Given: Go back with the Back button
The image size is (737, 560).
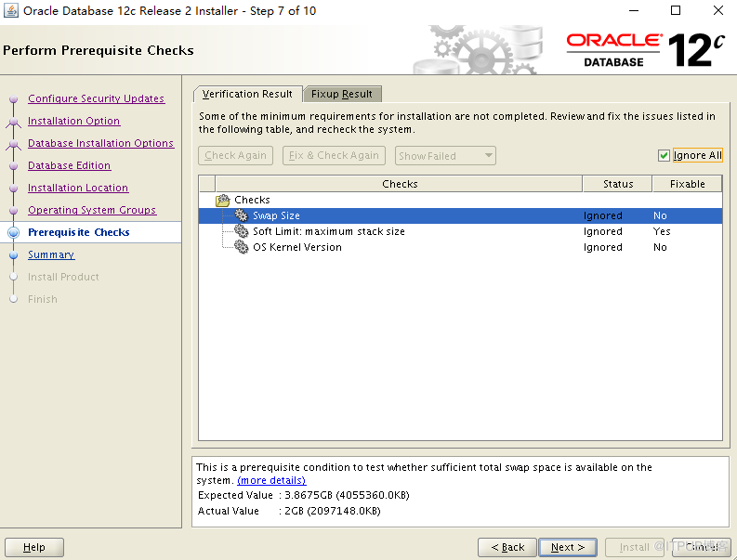Looking at the screenshot, I should [x=507, y=547].
